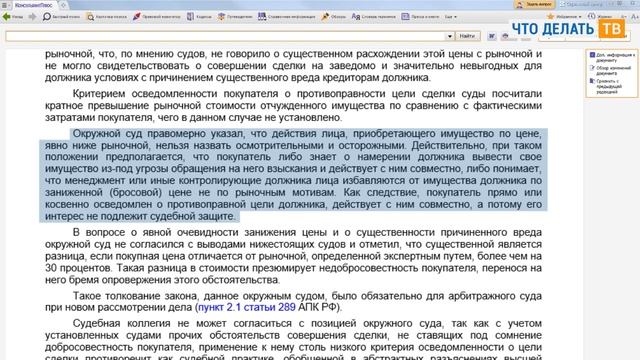Click Задать вопрос button
Image resolution: width=640 pixels, height=360 pixels.
[x=534, y=4]
